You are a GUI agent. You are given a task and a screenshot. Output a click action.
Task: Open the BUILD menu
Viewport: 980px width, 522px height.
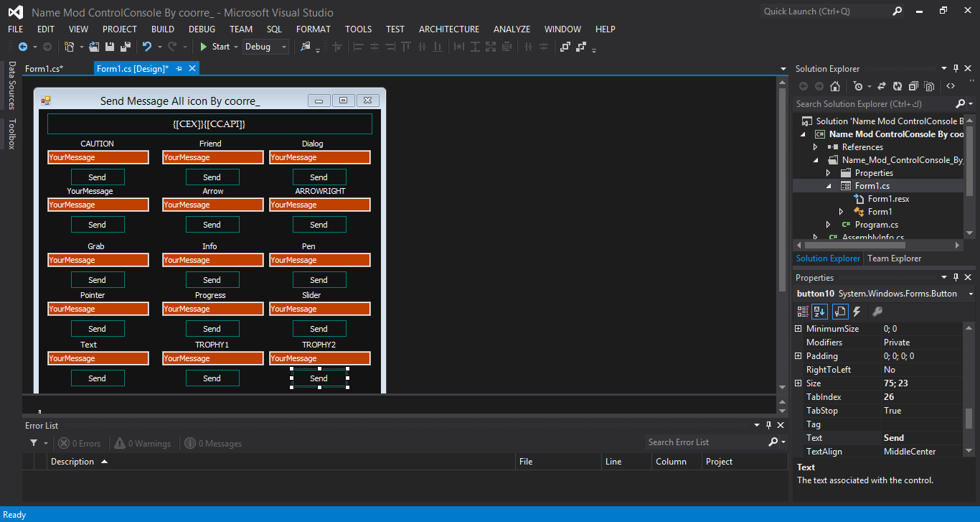tap(163, 29)
